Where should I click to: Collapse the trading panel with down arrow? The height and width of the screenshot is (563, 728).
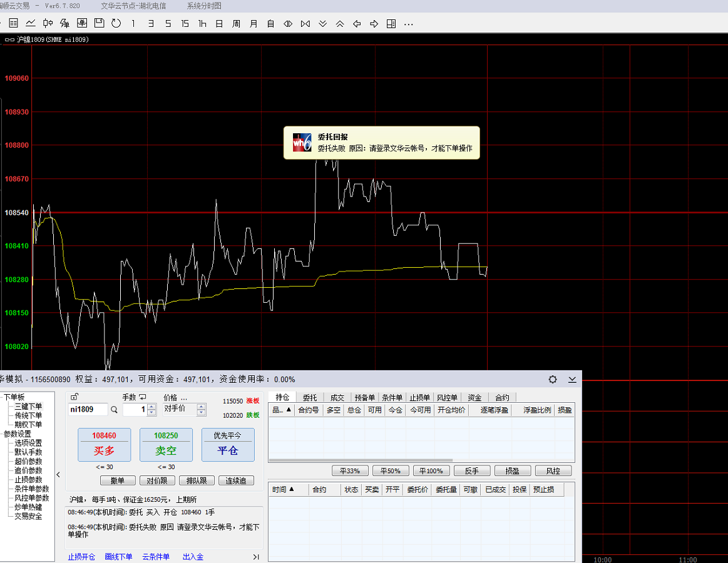pos(572,379)
